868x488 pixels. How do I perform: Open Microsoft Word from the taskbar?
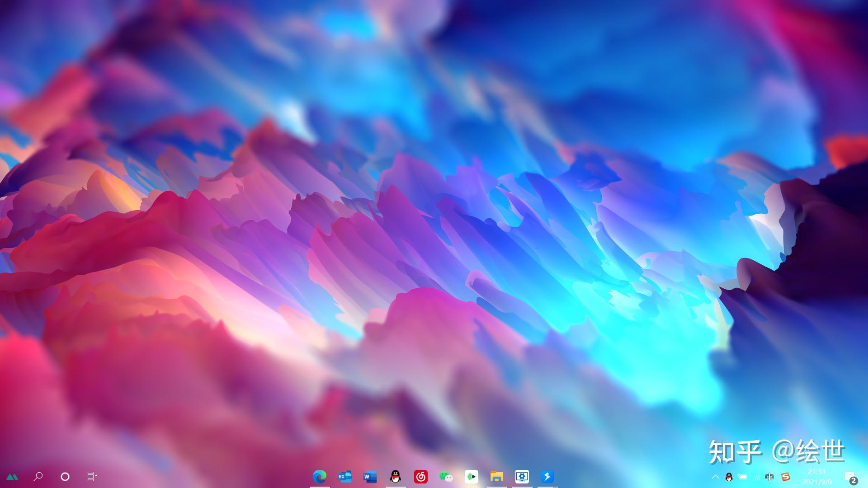point(369,477)
